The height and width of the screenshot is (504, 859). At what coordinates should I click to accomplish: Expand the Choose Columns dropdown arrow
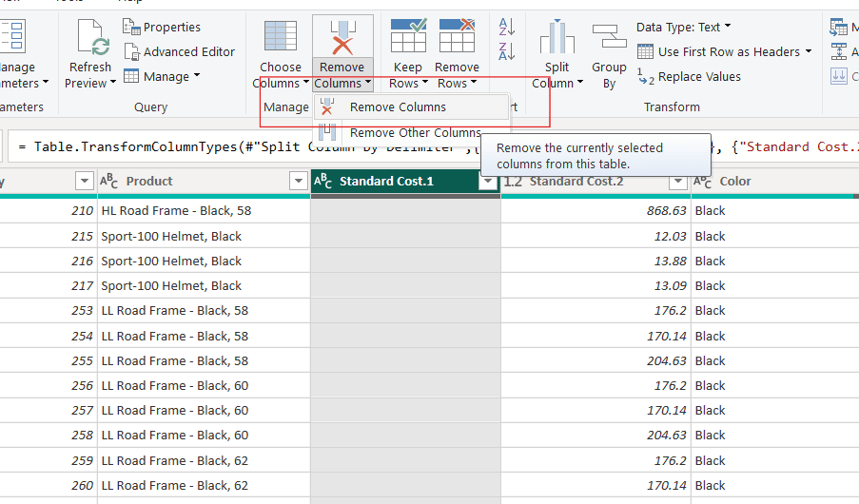tap(305, 83)
